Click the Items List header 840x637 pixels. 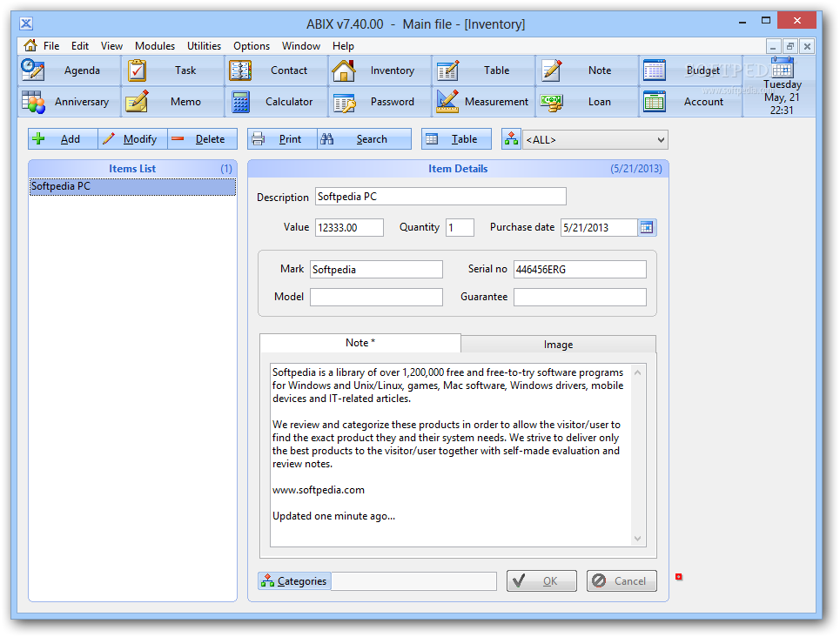(x=132, y=169)
